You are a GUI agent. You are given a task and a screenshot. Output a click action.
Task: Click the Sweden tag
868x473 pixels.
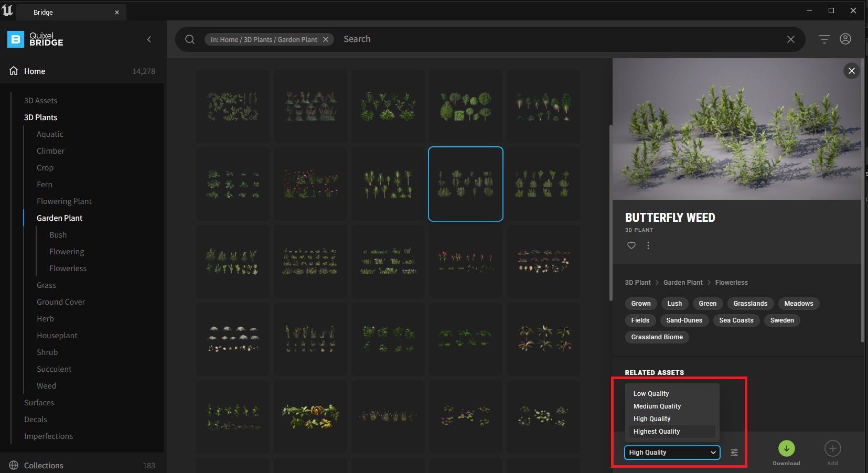(x=782, y=320)
